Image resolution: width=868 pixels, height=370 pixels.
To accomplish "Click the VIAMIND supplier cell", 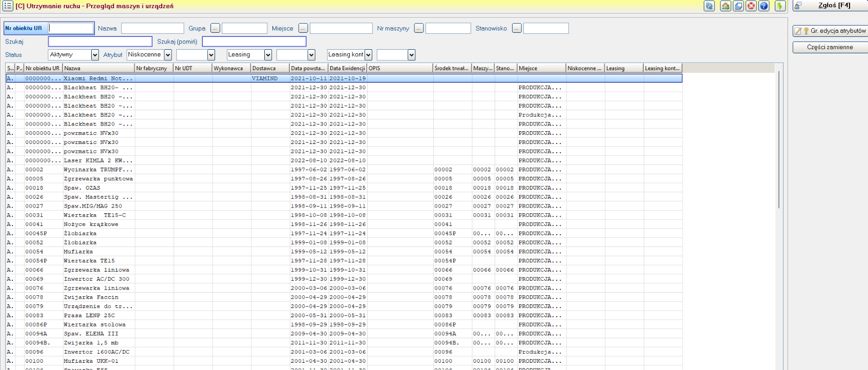I will tap(270, 78).
